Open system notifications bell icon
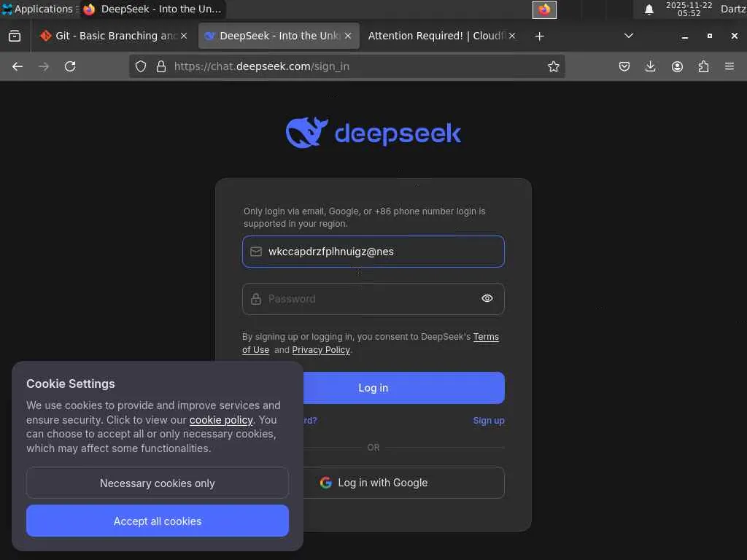Viewport: 747px width, 560px height. click(649, 9)
